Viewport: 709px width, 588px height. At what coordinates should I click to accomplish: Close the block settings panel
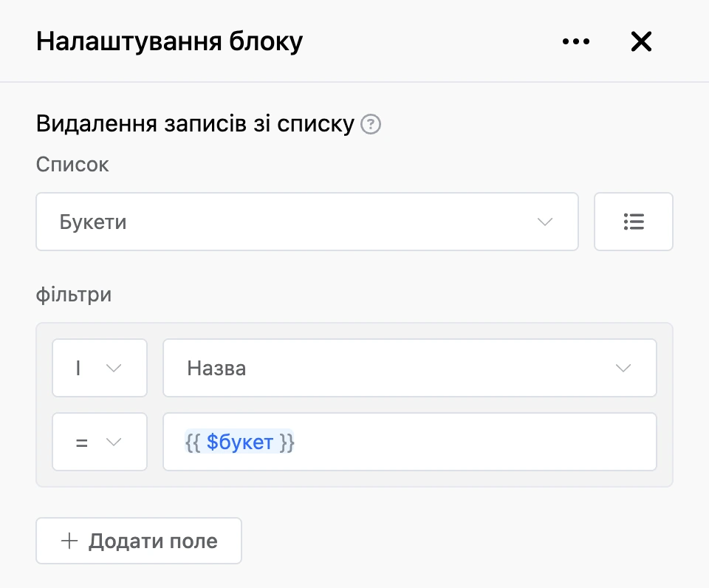641,41
